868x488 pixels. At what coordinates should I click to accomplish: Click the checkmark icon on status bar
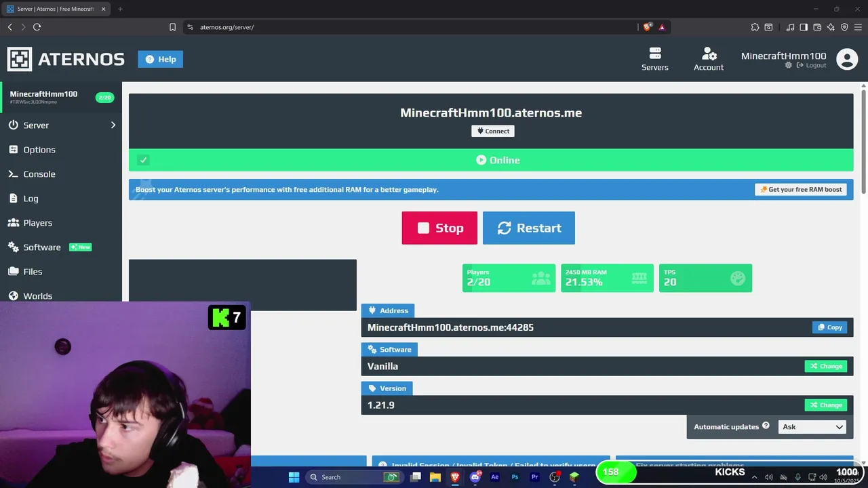[143, 160]
